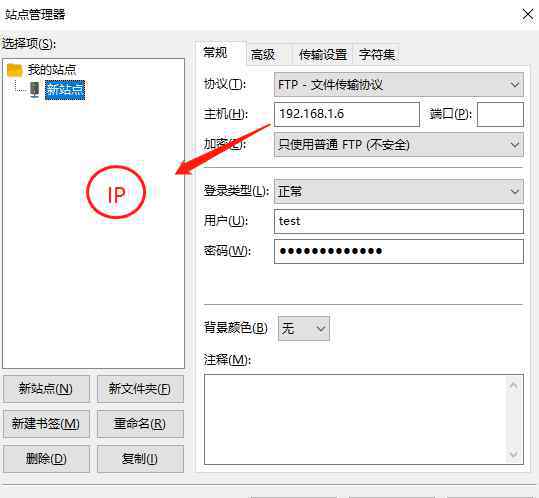Click the 新站点(N) button
This screenshot has height=498, width=539.
tap(46, 389)
